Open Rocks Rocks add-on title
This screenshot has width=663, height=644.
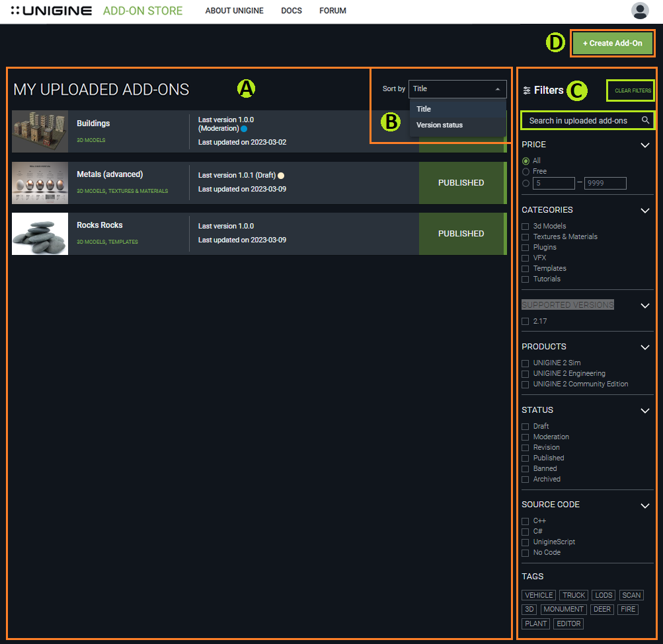pyautogui.click(x=100, y=225)
